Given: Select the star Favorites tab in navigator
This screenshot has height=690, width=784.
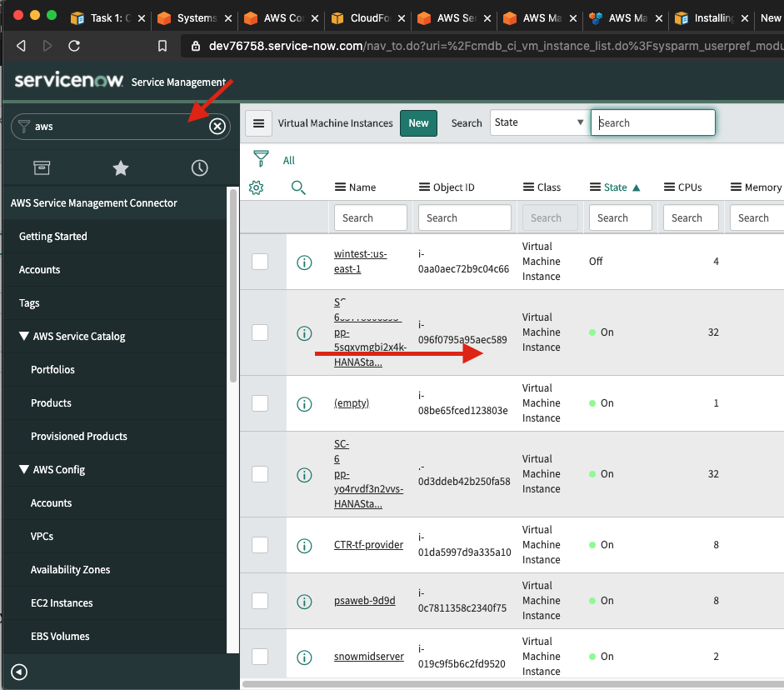Looking at the screenshot, I should tap(120, 167).
